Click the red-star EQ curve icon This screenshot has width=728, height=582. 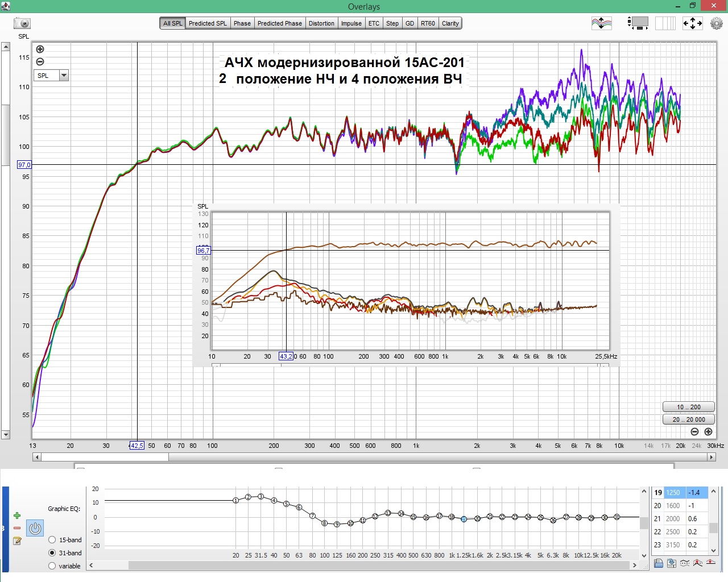(x=697, y=563)
